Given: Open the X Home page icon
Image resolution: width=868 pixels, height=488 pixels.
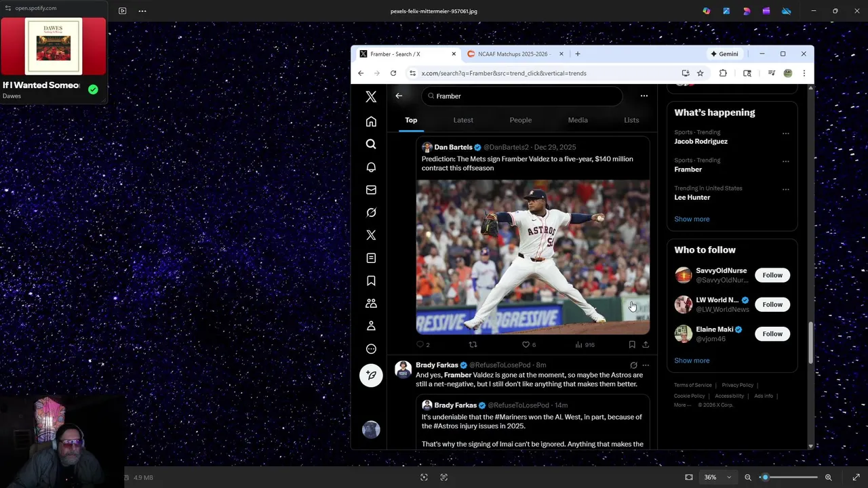Looking at the screenshot, I should [371, 121].
